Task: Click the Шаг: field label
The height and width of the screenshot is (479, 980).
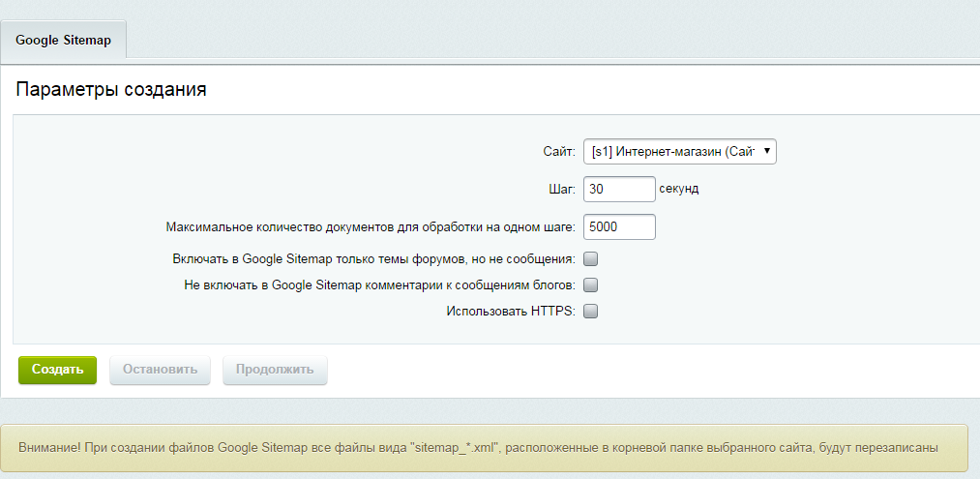Action: tap(561, 189)
